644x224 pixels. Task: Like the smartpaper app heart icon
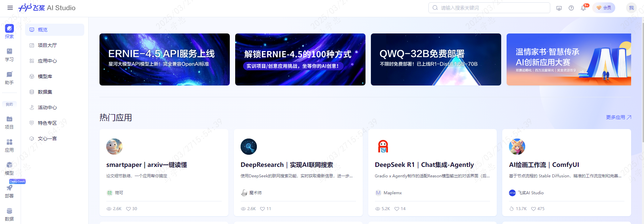point(128,209)
